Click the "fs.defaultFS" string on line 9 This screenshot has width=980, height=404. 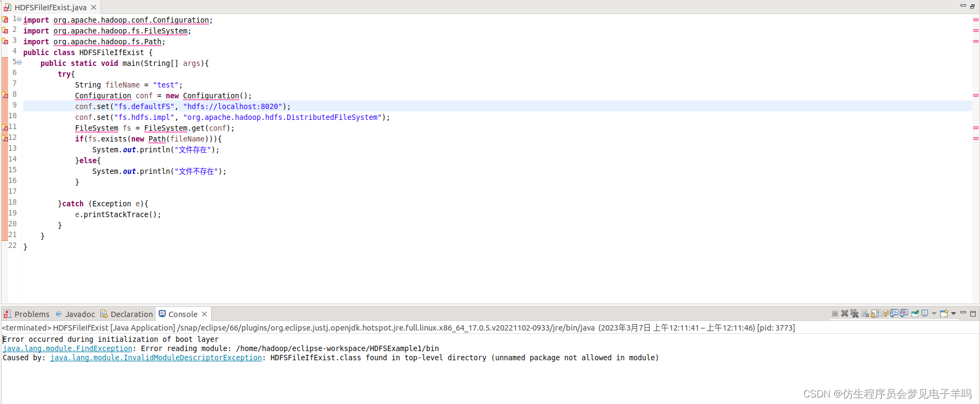click(144, 106)
